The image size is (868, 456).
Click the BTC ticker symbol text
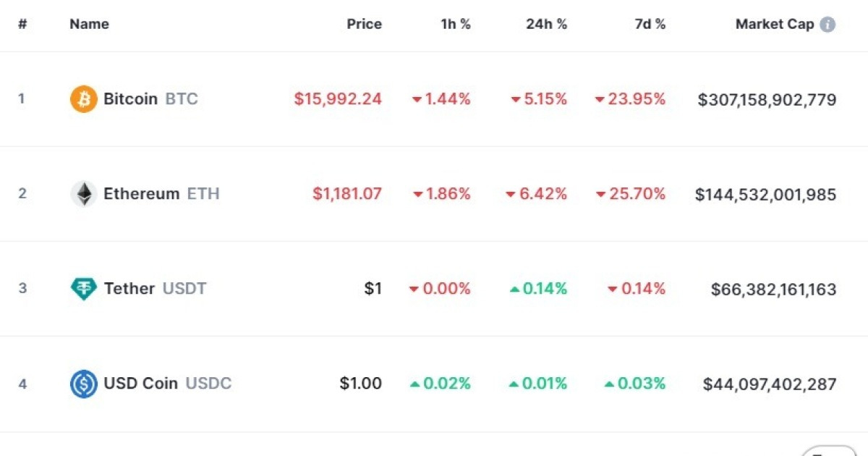coord(182,99)
